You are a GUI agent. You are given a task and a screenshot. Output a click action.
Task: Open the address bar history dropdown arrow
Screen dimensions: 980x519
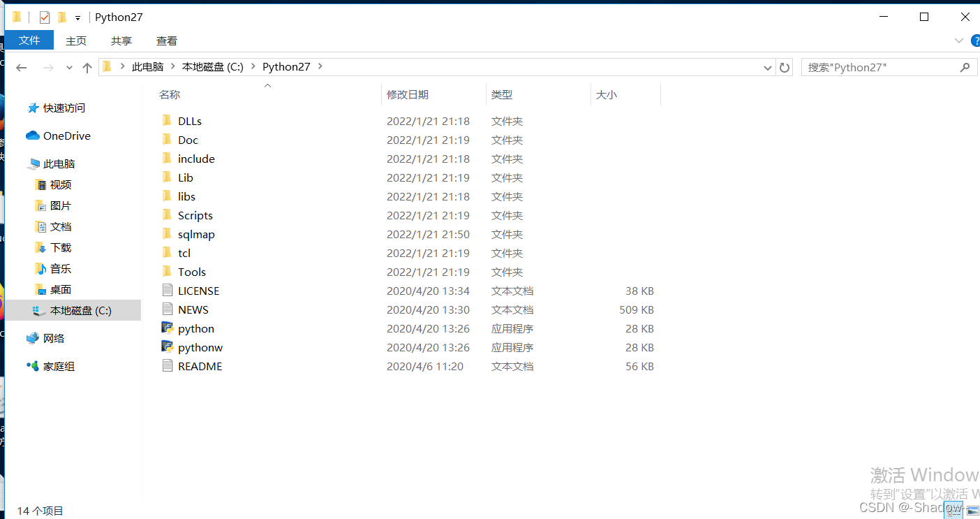[767, 66]
